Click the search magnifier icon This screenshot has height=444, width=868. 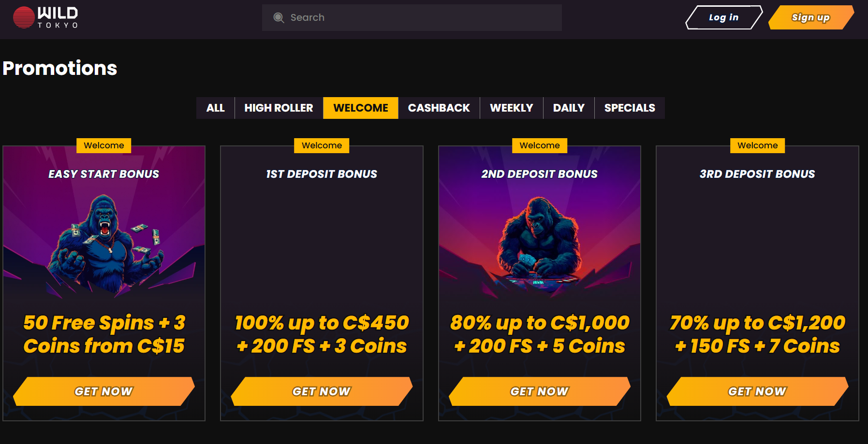pos(279,18)
